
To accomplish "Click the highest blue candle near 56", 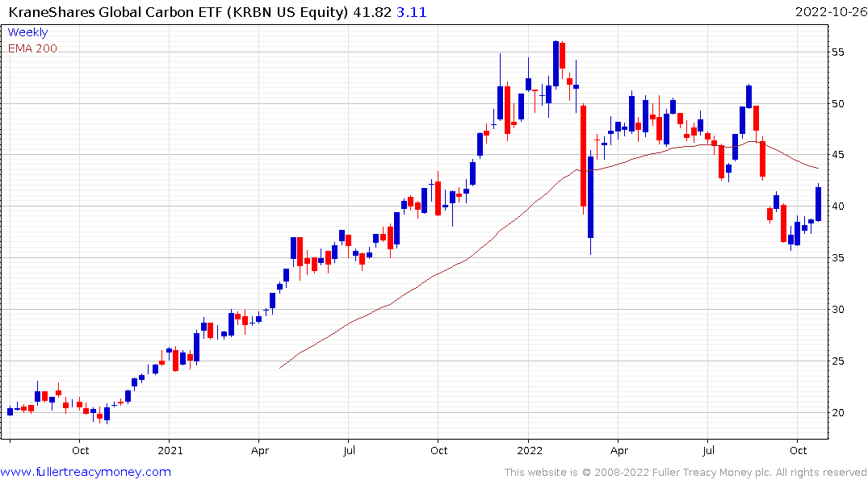I will (556, 64).
